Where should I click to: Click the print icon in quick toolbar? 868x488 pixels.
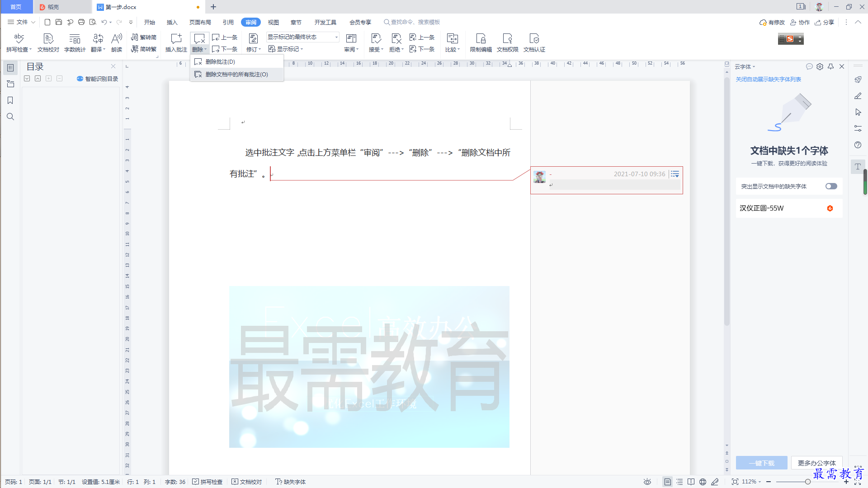point(81,22)
